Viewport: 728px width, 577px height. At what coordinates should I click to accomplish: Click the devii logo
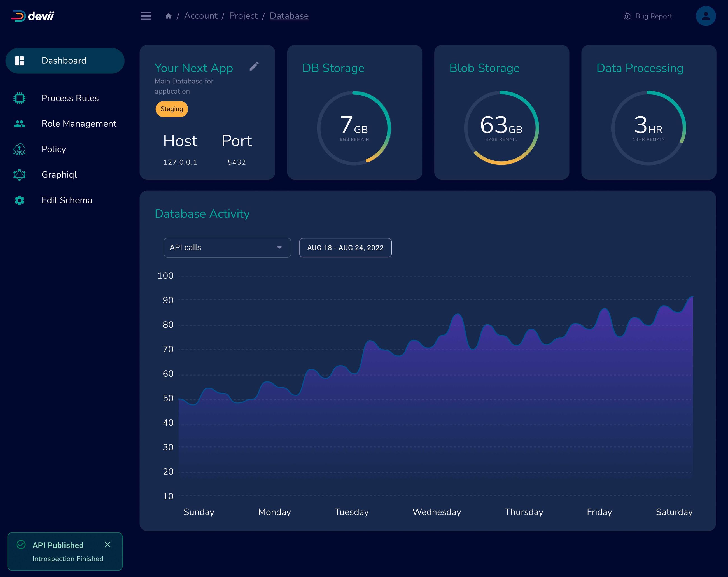tap(32, 16)
